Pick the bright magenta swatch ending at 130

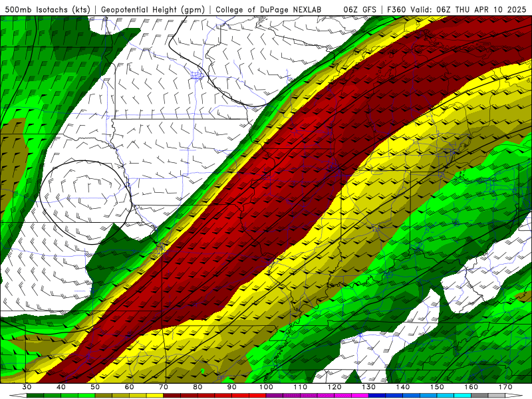coord(360,396)
